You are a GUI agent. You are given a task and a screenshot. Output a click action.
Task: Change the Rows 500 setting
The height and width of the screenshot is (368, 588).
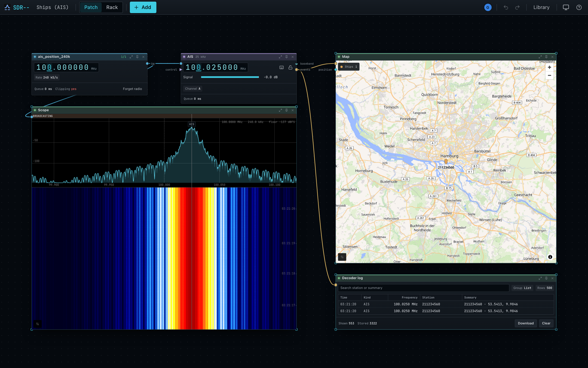(545, 288)
